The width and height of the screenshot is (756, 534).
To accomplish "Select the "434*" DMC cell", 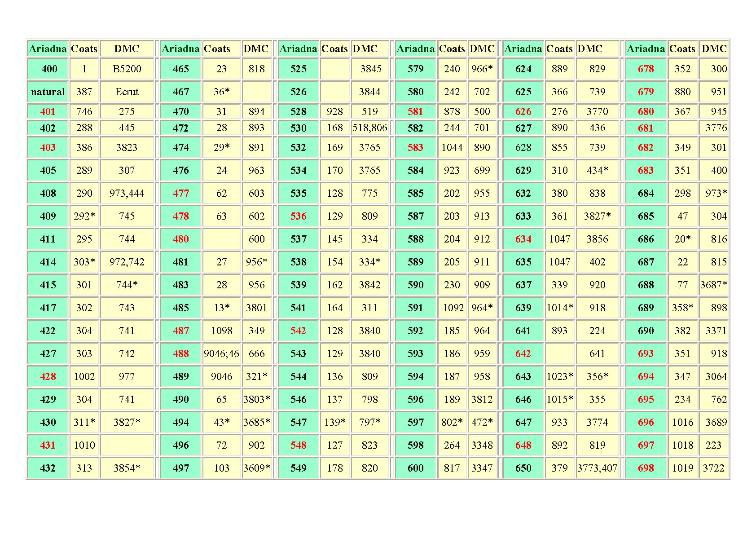I will tap(598, 171).
